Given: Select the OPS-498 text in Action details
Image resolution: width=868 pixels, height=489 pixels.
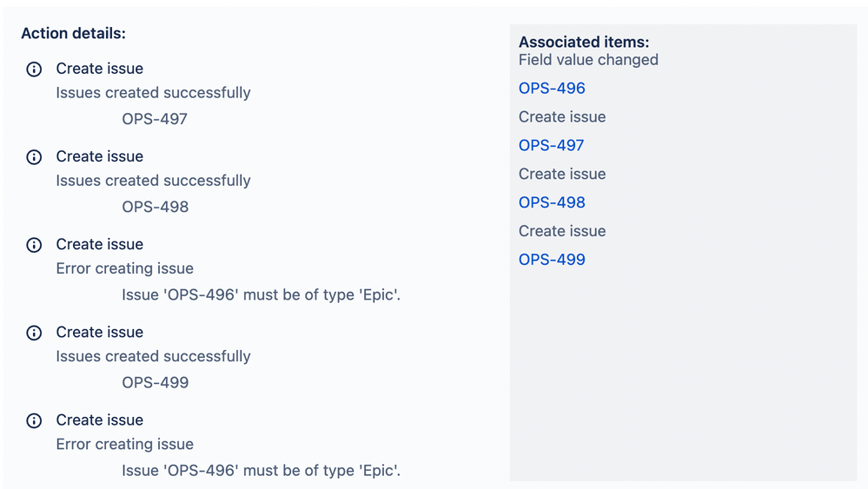Looking at the screenshot, I should pyautogui.click(x=155, y=207).
